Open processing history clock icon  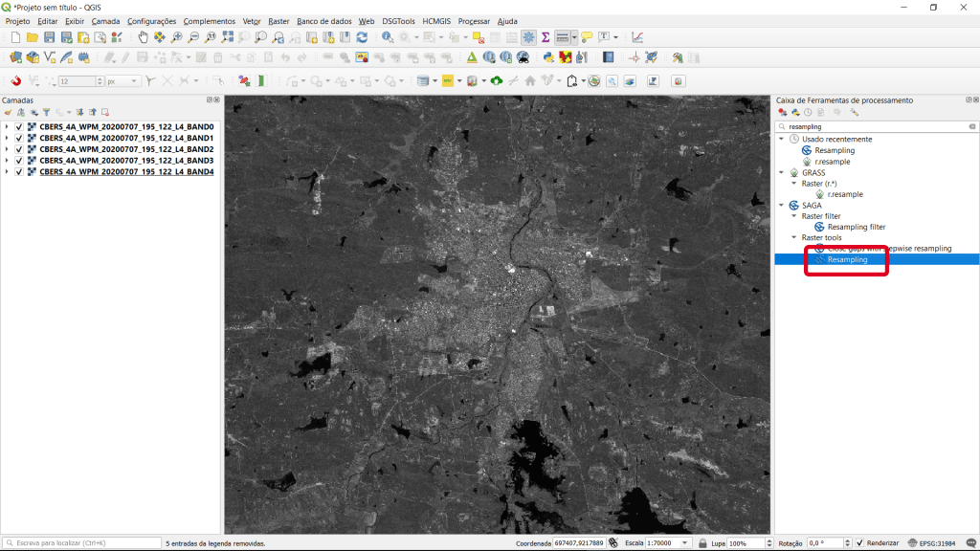pos(808,113)
